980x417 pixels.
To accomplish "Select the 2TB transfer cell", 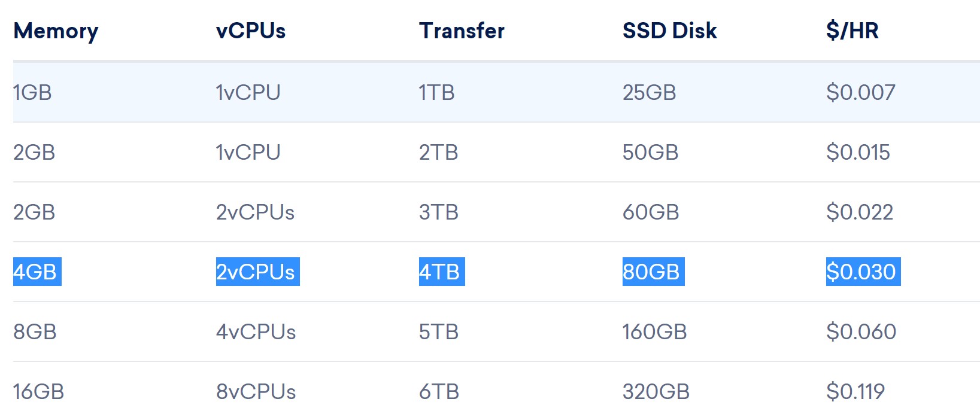I will (438, 153).
